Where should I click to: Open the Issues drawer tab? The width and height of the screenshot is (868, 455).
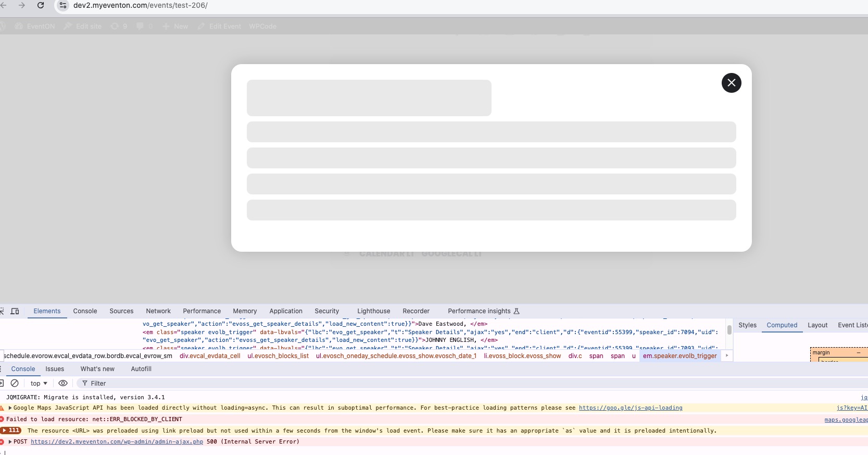tap(55, 369)
